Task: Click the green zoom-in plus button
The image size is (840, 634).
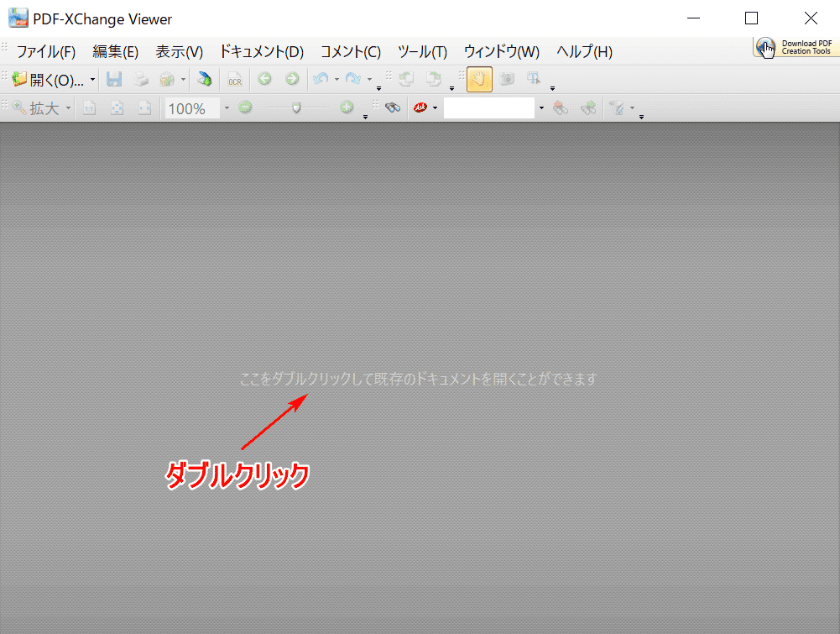Action: [x=347, y=107]
